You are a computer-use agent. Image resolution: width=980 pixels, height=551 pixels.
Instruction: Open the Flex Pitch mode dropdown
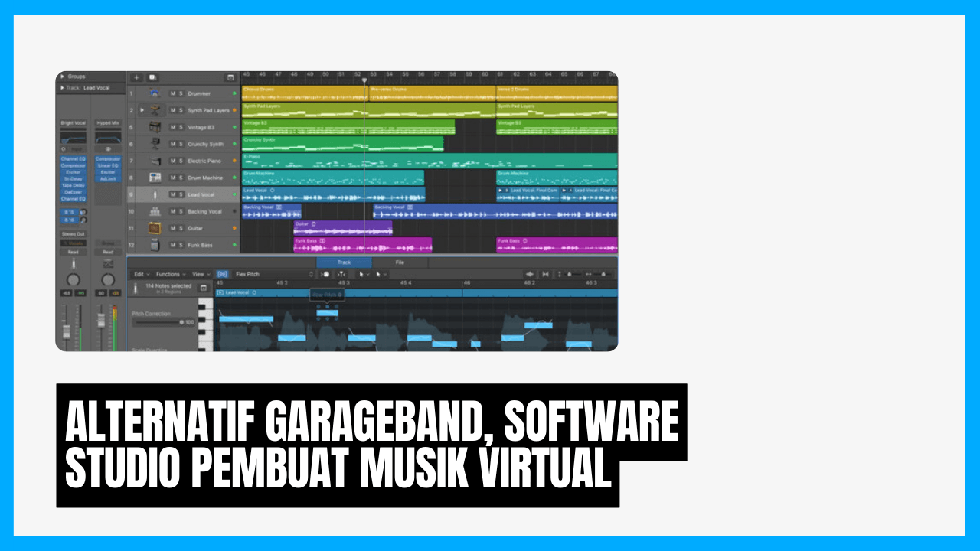276,274
